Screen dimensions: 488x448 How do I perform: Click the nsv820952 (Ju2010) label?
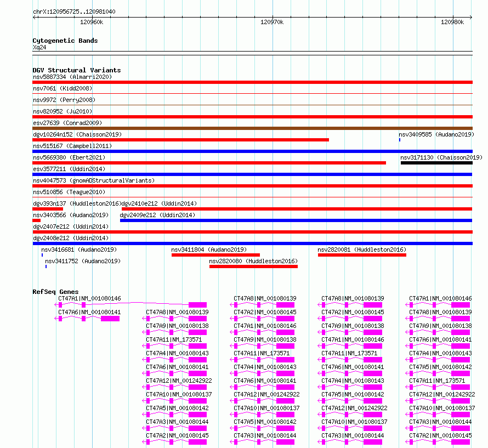coord(63,111)
